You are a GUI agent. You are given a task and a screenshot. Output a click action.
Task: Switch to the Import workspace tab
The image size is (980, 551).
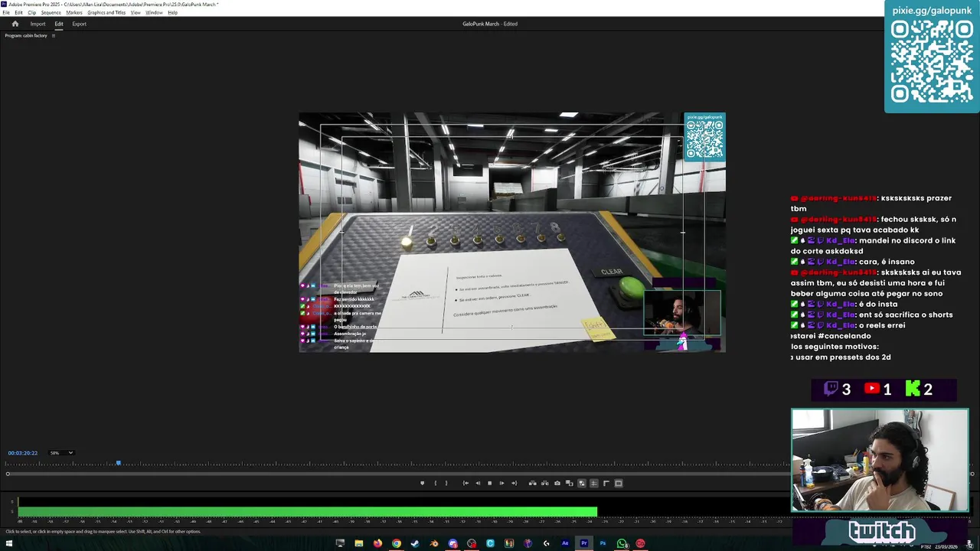(x=38, y=24)
